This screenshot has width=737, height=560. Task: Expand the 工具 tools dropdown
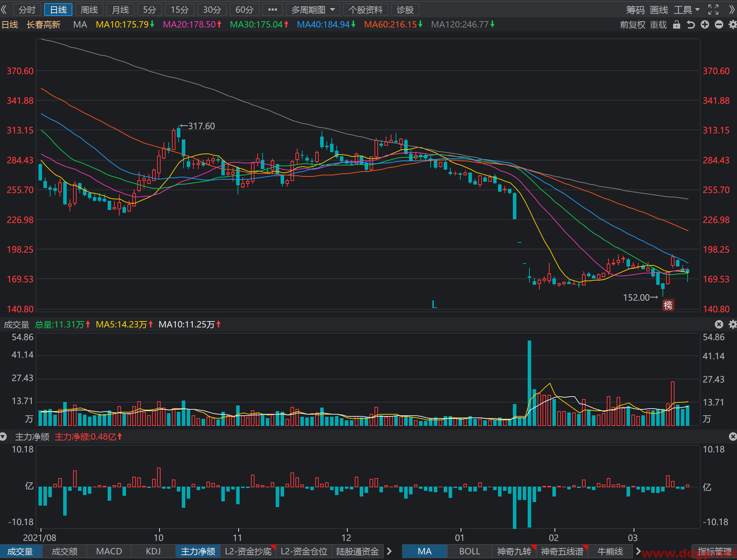tap(687, 10)
